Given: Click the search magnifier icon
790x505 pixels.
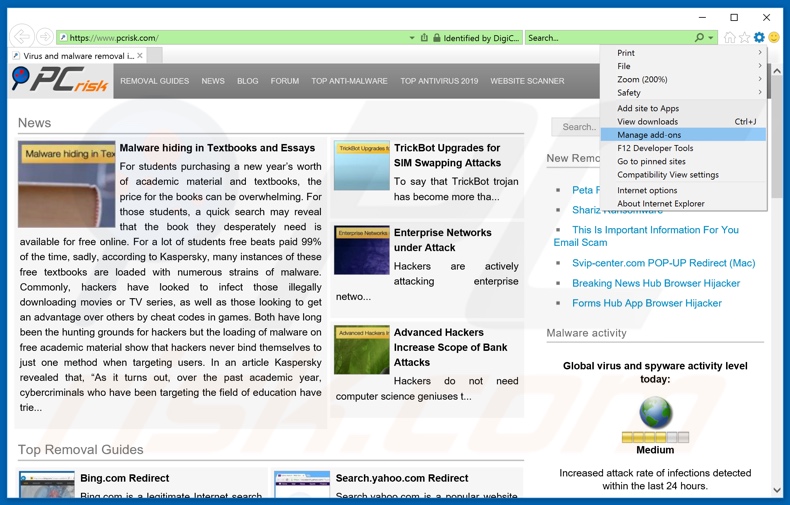Looking at the screenshot, I should coord(699,37).
